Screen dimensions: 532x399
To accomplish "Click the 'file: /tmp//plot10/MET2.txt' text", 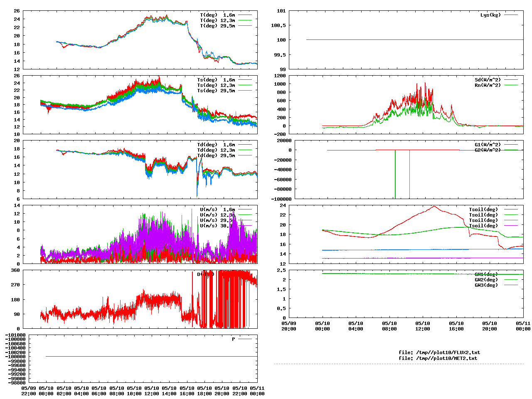I will [x=438, y=358].
